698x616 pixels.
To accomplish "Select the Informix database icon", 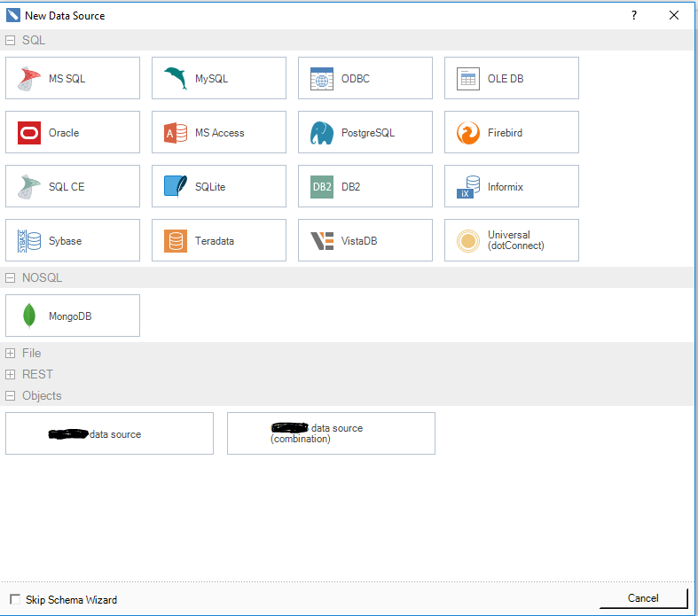I will [x=468, y=187].
